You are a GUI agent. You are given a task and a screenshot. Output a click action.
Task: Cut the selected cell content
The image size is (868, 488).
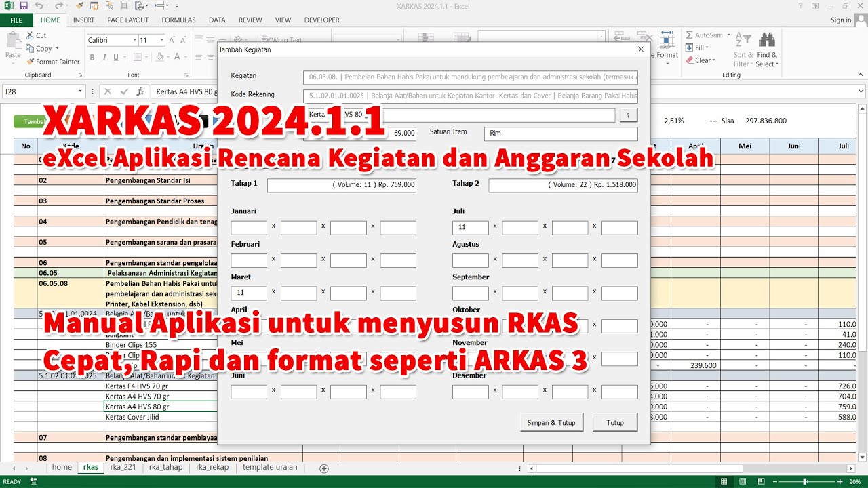pyautogui.click(x=37, y=35)
